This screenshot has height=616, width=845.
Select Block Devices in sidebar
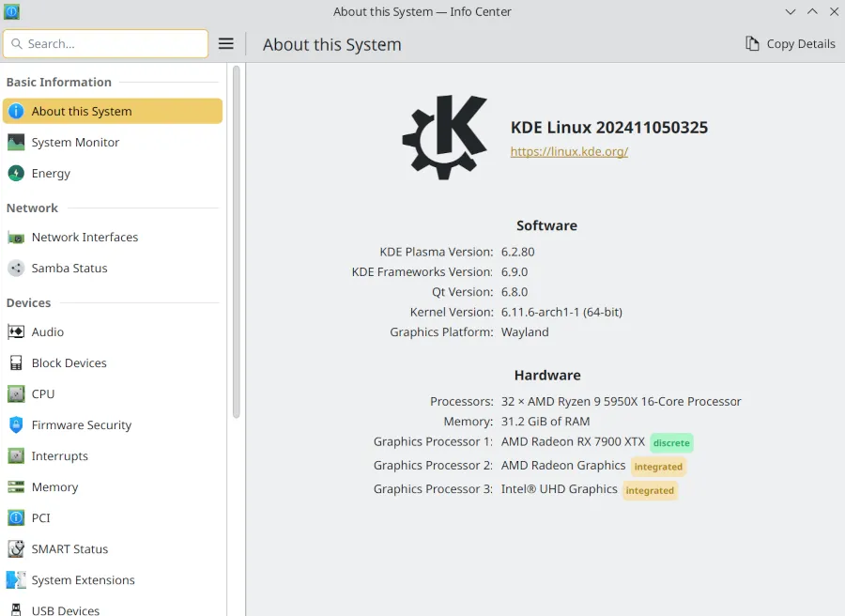point(113,362)
